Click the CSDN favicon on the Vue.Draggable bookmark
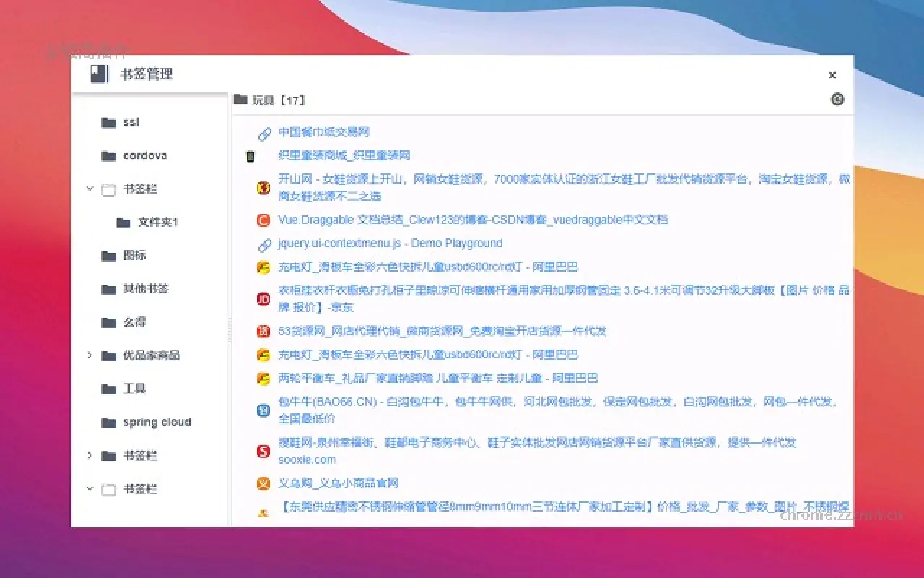924x578 pixels. pyautogui.click(x=263, y=220)
